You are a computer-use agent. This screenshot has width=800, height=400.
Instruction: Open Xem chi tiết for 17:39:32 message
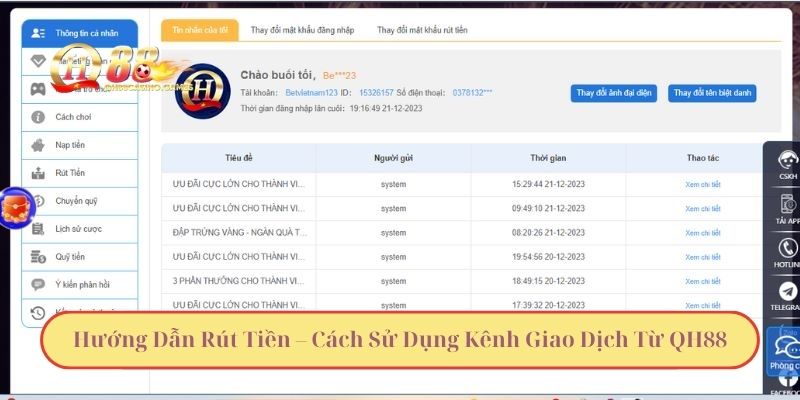[703, 306]
